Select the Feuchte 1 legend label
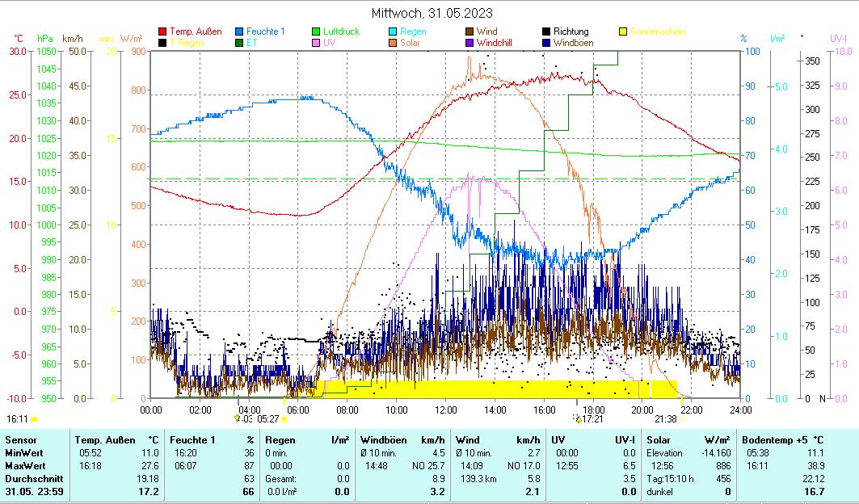 tap(266, 31)
